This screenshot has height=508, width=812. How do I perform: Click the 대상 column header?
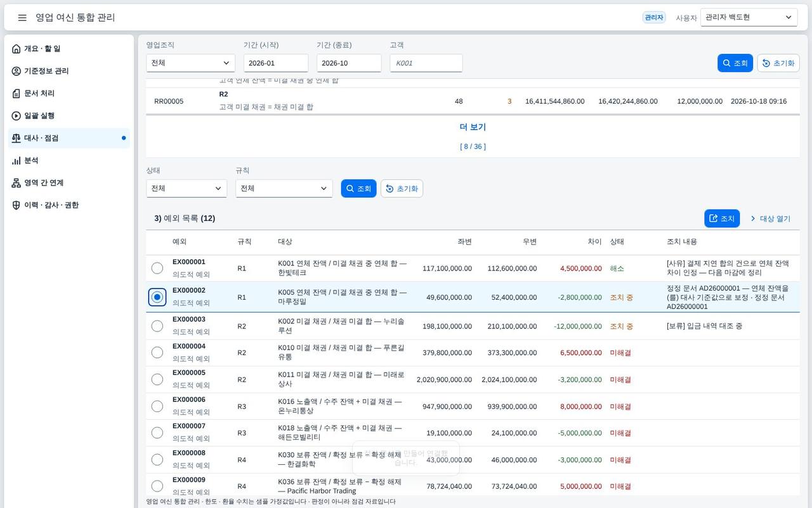pyautogui.click(x=285, y=242)
